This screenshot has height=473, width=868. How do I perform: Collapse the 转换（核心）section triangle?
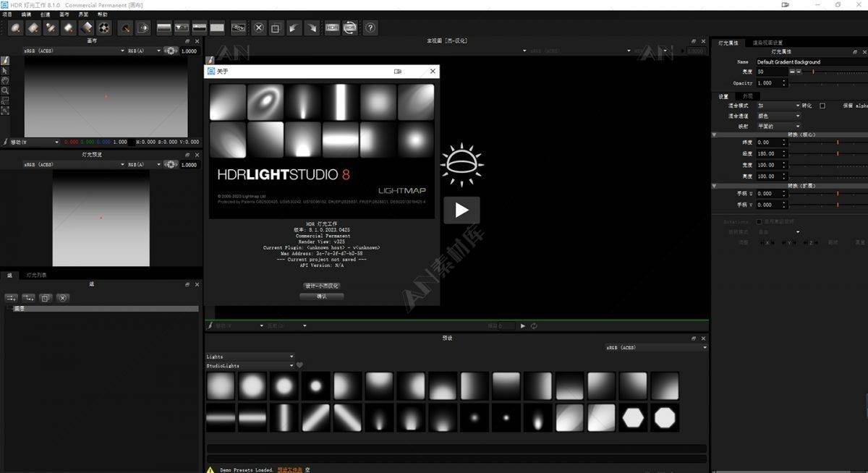715,135
